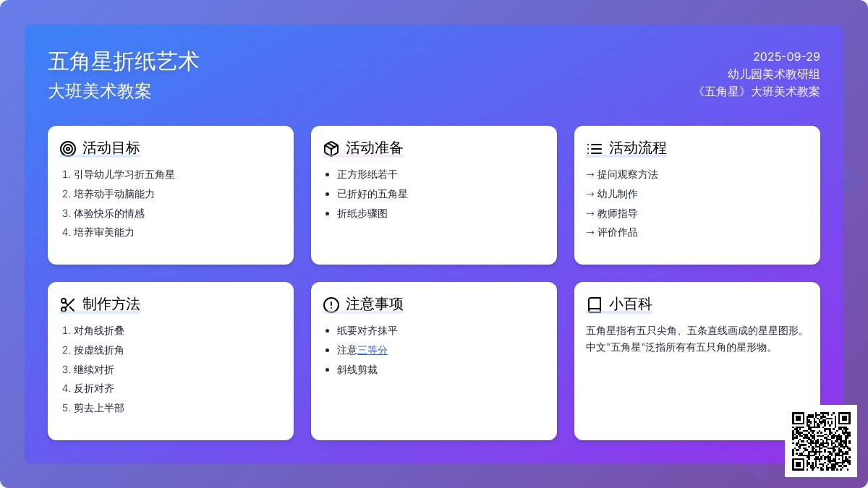Click the main title 五角星折纸艺术

pyautogui.click(x=124, y=61)
